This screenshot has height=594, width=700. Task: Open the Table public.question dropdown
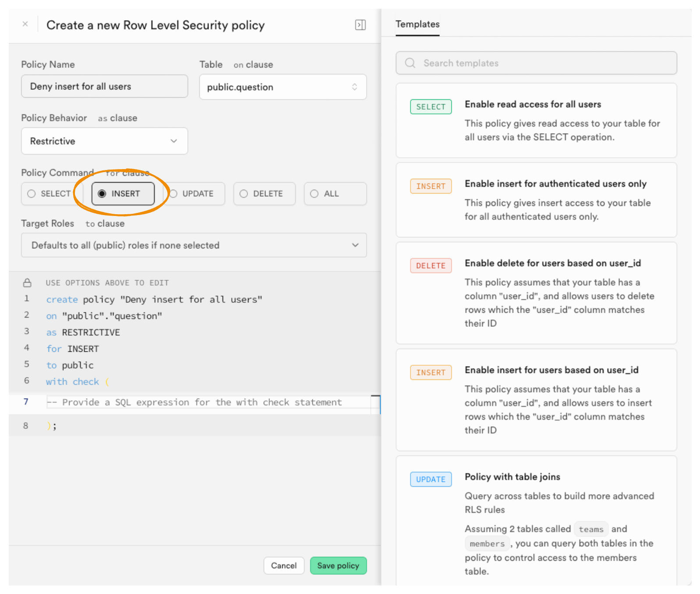pyautogui.click(x=283, y=87)
